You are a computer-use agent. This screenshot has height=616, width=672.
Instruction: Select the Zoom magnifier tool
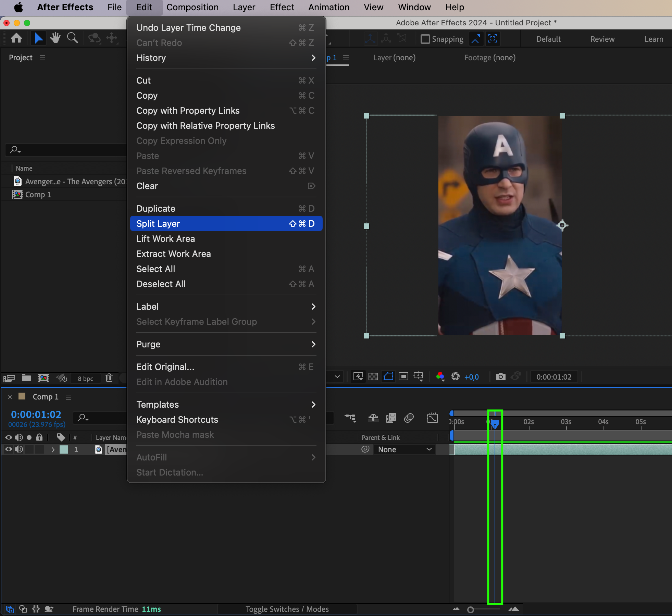pos(72,38)
